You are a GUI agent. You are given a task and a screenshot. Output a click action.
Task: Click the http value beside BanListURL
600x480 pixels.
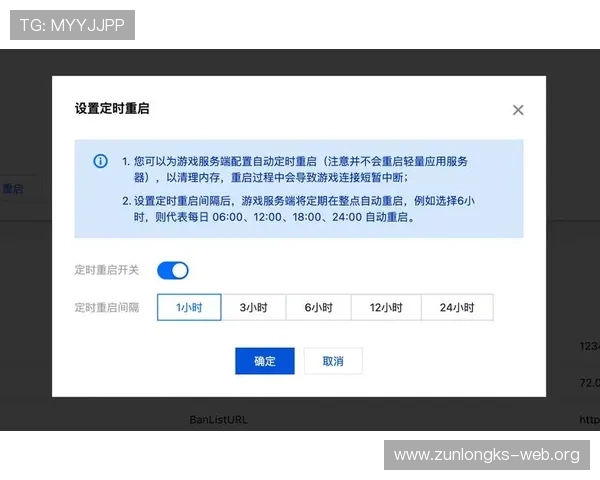(589, 419)
